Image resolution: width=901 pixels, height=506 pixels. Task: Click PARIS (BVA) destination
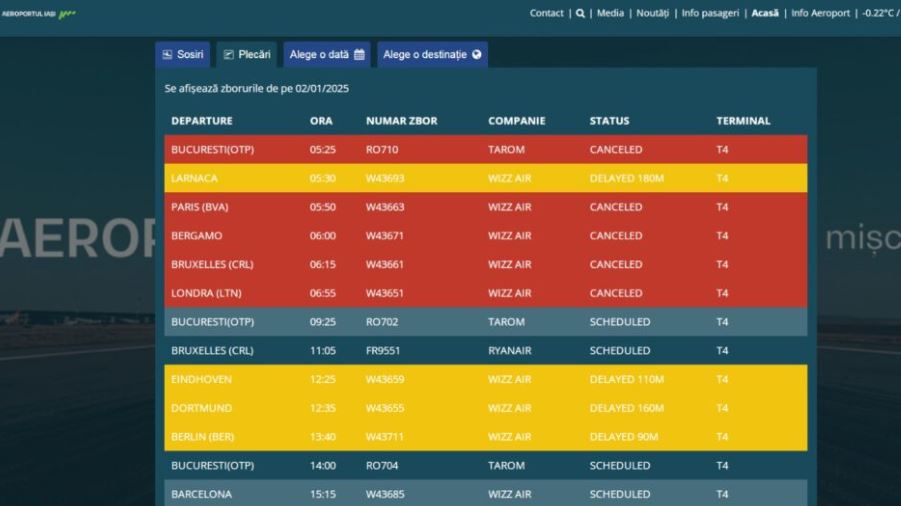(x=200, y=207)
